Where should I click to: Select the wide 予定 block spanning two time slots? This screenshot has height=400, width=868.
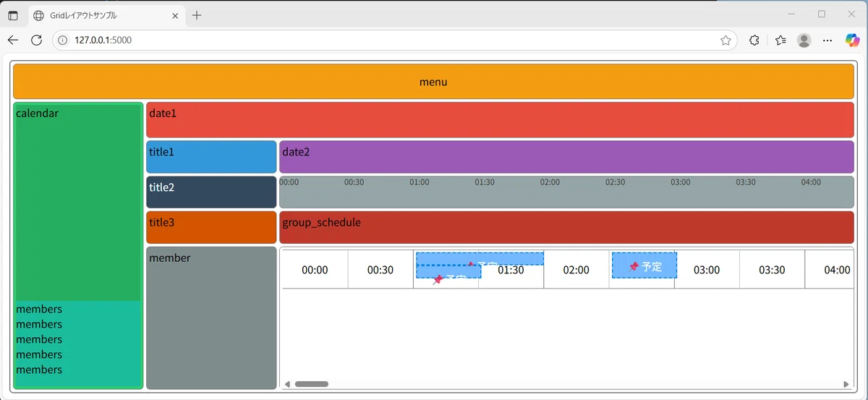(x=480, y=258)
